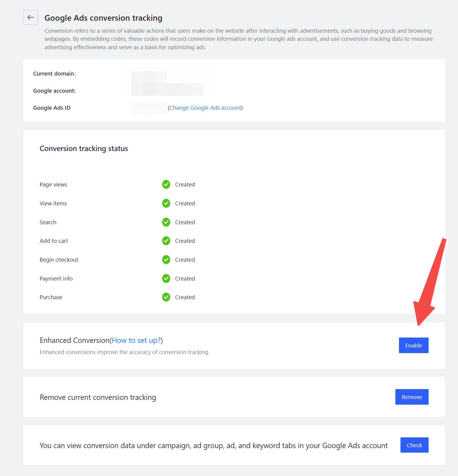This screenshot has height=476, width=458.
Task: Click green check icon beside Add to cart
Action: tap(166, 241)
